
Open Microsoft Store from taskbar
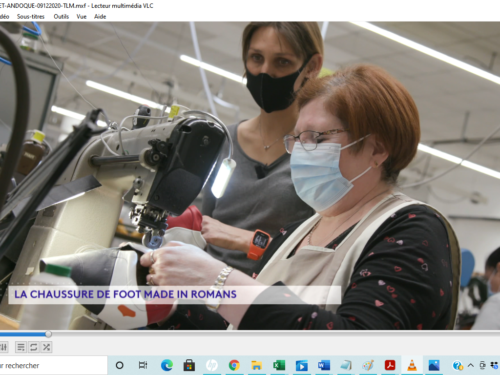[x=189, y=365]
